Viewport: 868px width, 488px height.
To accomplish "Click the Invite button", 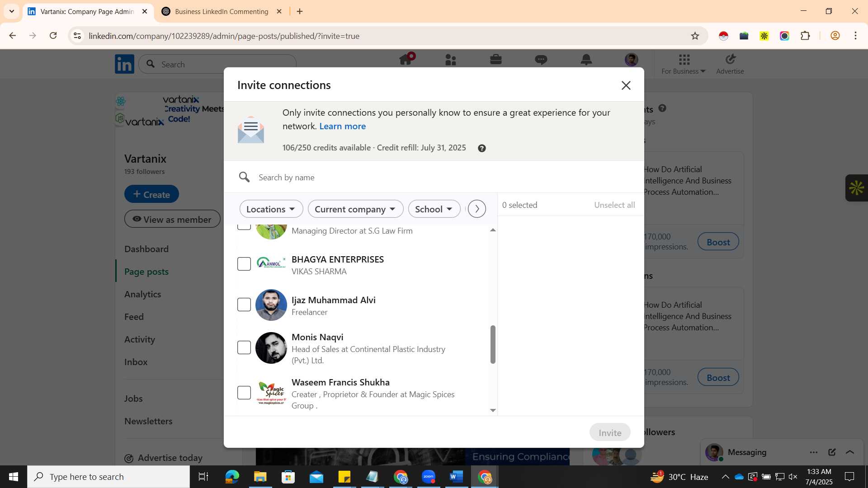I will point(610,432).
